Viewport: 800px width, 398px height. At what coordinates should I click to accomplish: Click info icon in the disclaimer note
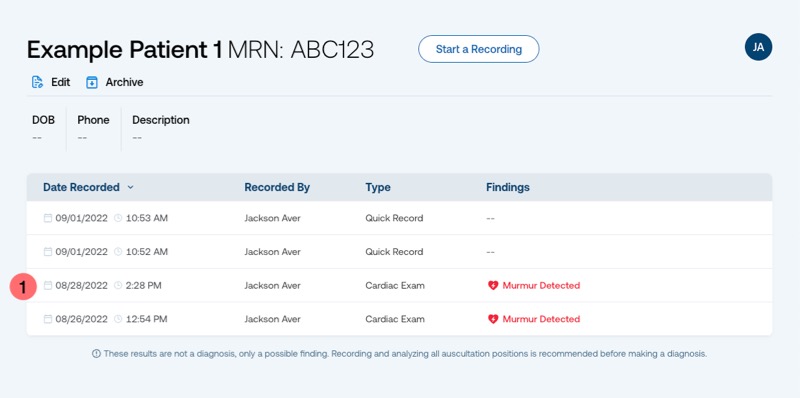pos(96,354)
